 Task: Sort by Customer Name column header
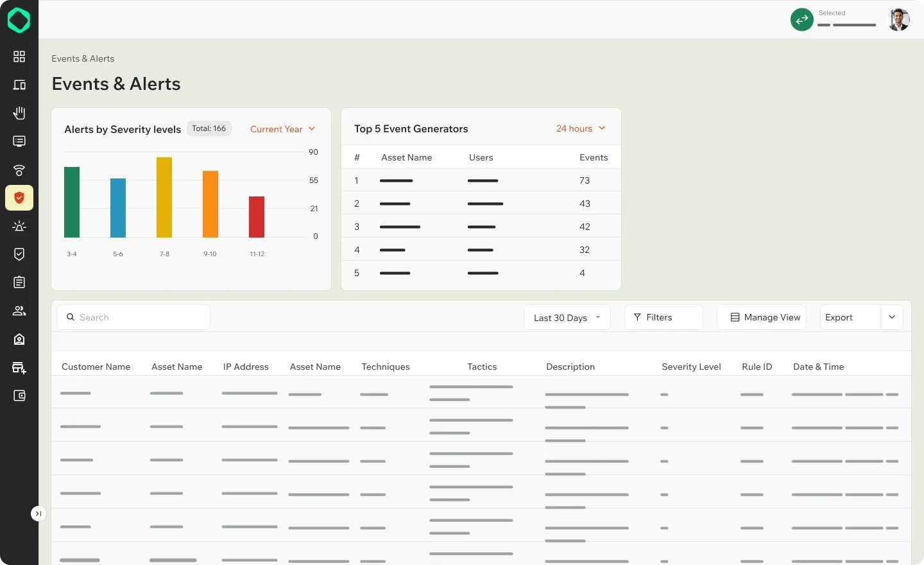point(96,367)
